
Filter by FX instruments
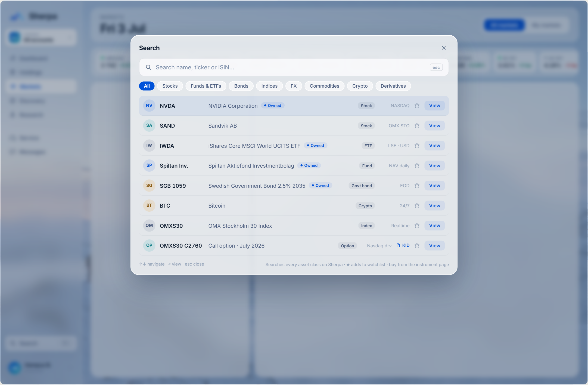pyautogui.click(x=294, y=86)
